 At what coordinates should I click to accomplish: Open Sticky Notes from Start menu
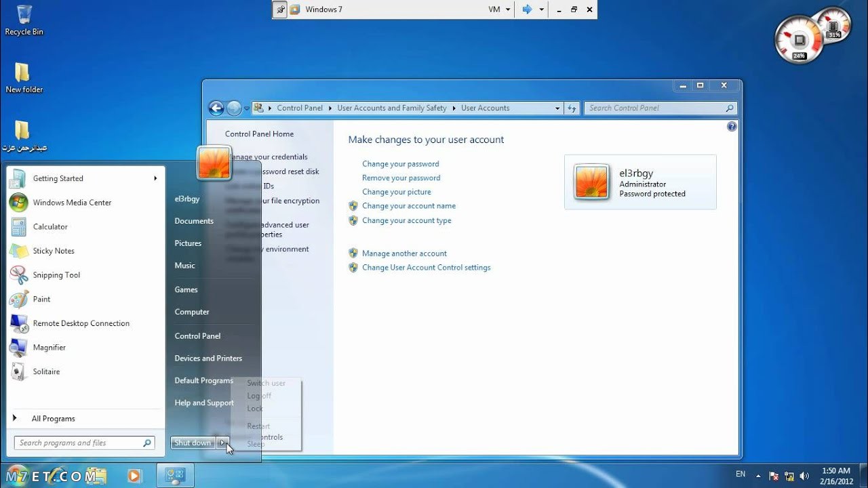click(x=85, y=251)
